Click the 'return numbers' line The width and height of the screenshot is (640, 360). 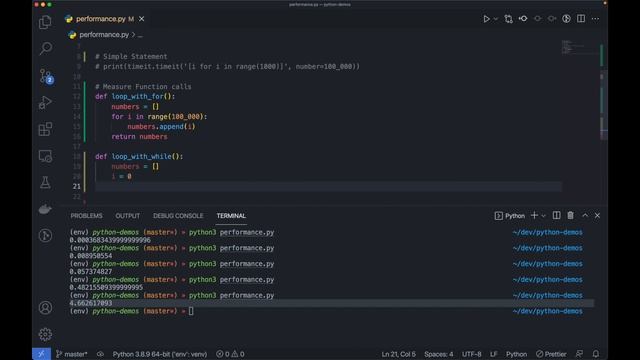pos(139,136)
